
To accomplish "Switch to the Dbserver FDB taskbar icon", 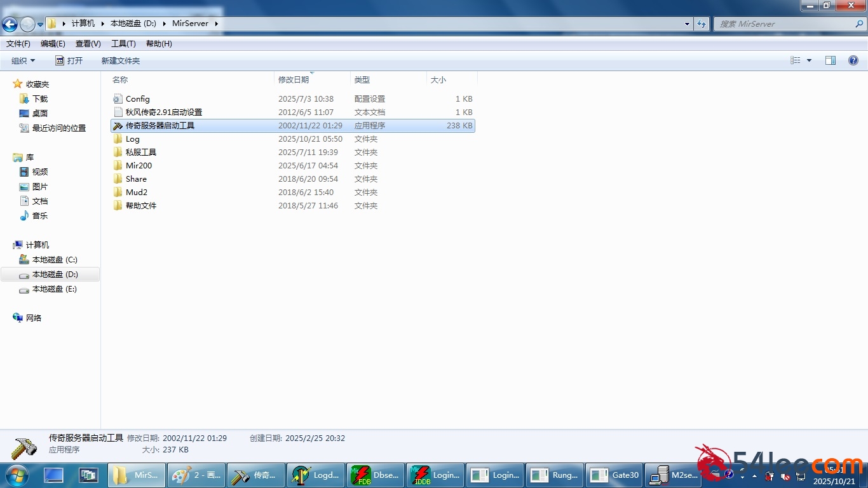I will point(376,475).
